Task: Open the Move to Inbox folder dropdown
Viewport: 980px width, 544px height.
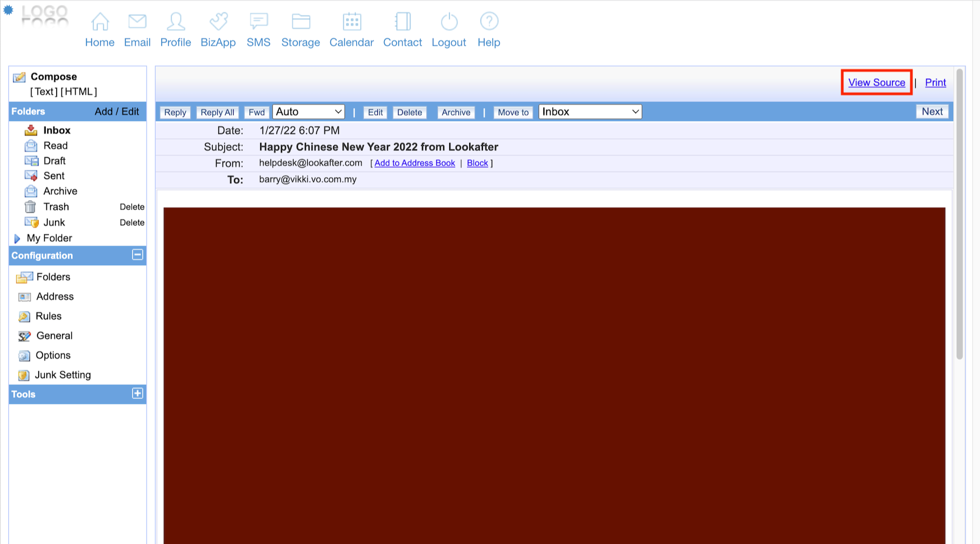Action: pos(590,112)
